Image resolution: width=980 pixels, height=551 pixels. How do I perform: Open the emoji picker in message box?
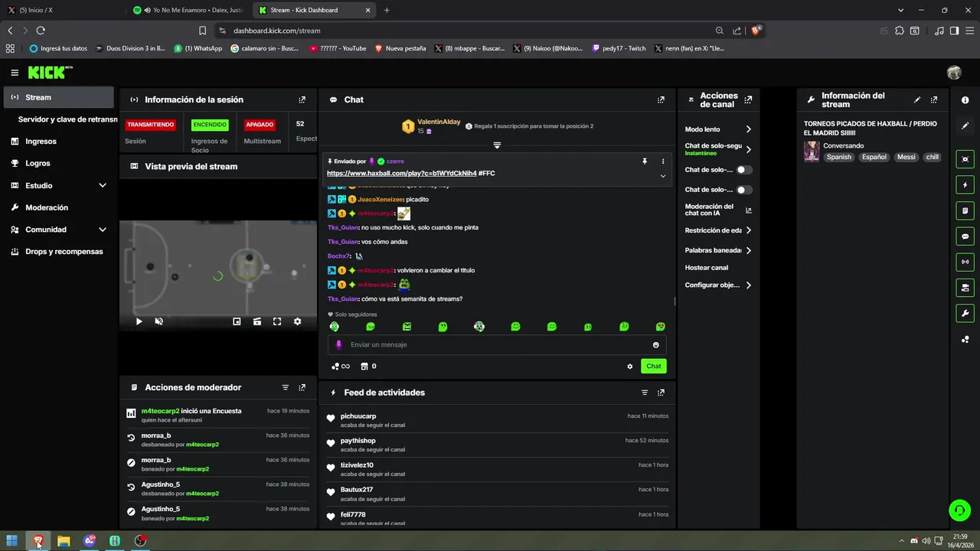click(x=655, y=345)
